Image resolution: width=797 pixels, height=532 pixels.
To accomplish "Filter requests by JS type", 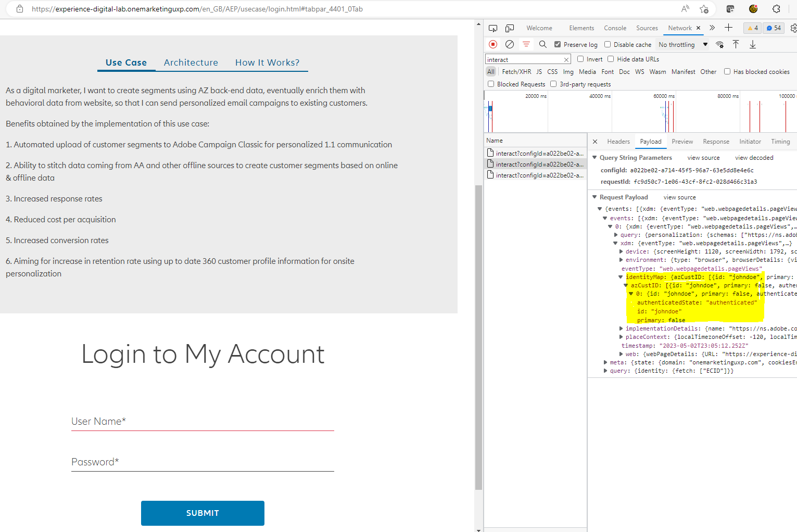I will (539, 72).
